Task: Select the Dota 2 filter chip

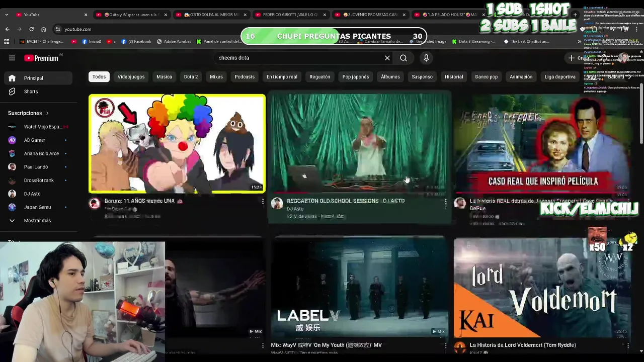Action: [191, 77]
